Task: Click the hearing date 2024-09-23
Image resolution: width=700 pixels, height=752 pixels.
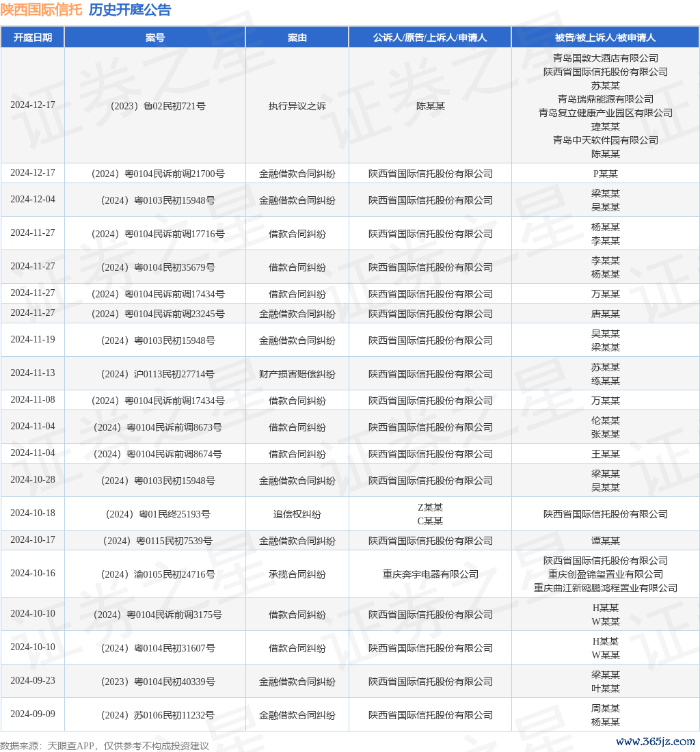Action: 33,680
